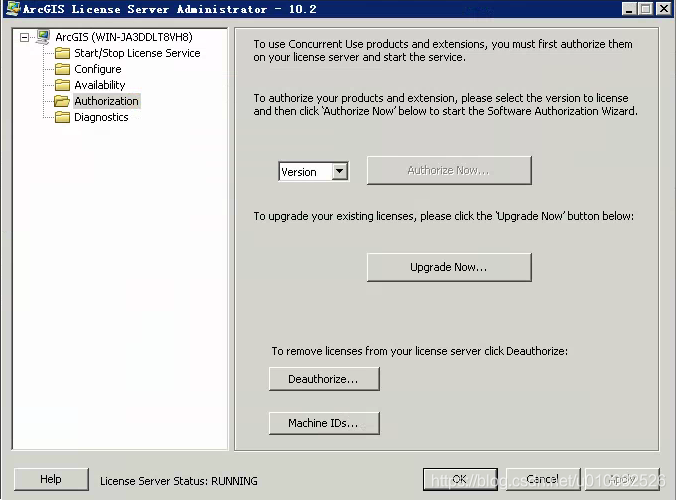Confirm with the OK button
676x500 pixels.
pos(460,479)
